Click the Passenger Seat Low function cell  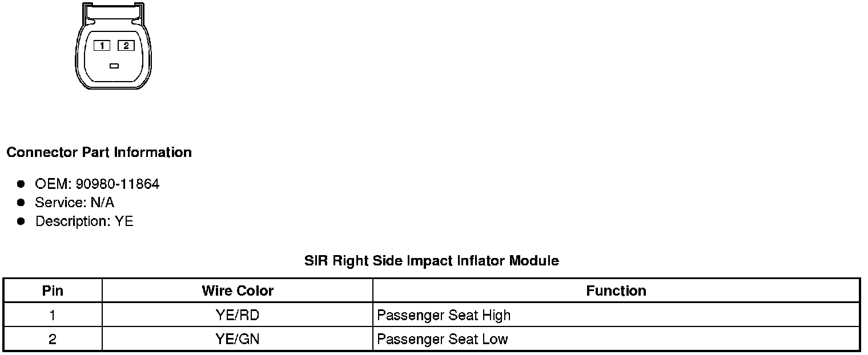[443, 339]
